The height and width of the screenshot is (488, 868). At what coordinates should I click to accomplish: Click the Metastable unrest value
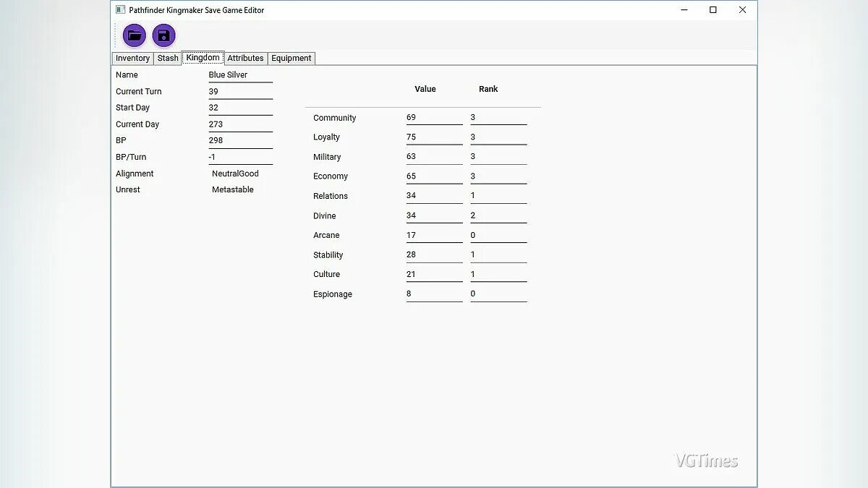[233, 189]
